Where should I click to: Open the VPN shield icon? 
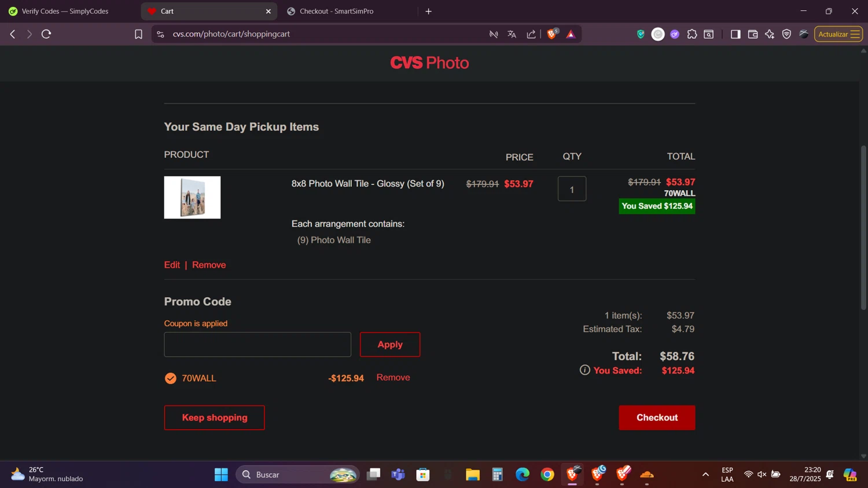tap(787, 34)
